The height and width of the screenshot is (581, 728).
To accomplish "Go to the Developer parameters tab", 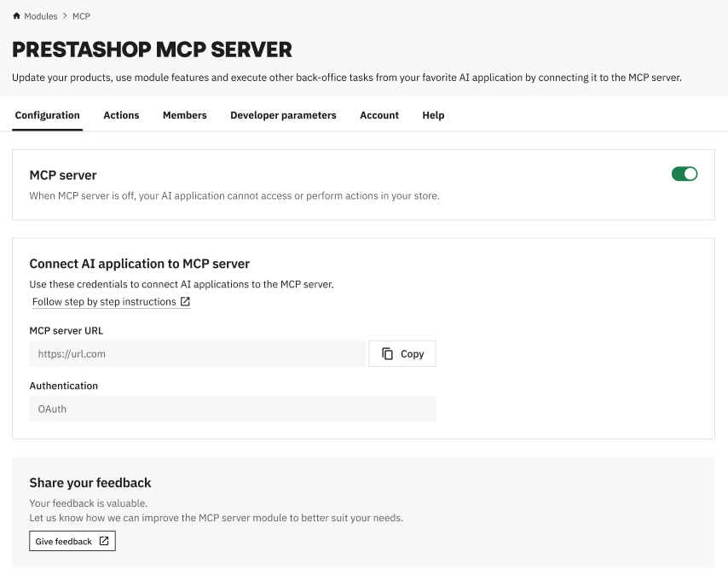I will point(283,115).
